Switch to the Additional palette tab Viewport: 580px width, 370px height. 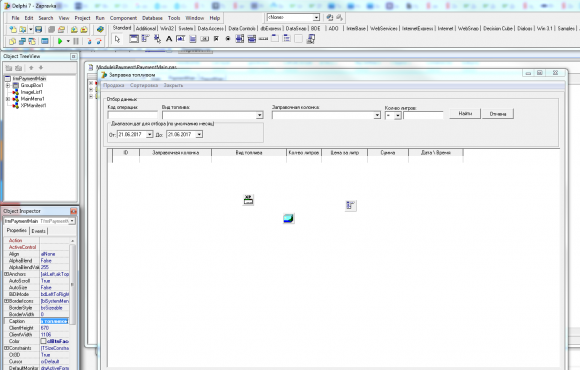pos(145,28)
